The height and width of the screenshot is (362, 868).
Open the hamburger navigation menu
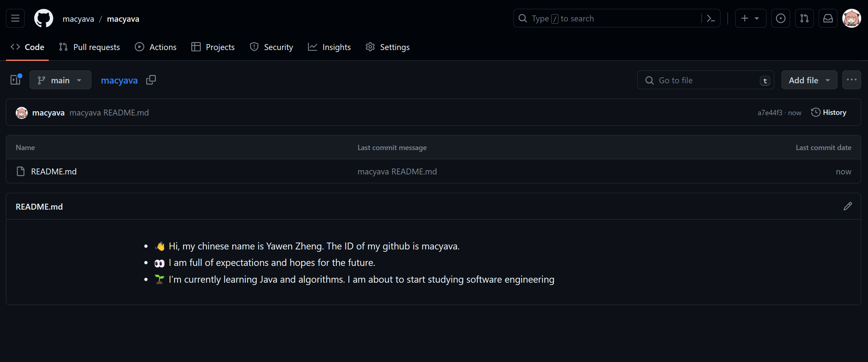pyautogui.click(x=15, y=18)
